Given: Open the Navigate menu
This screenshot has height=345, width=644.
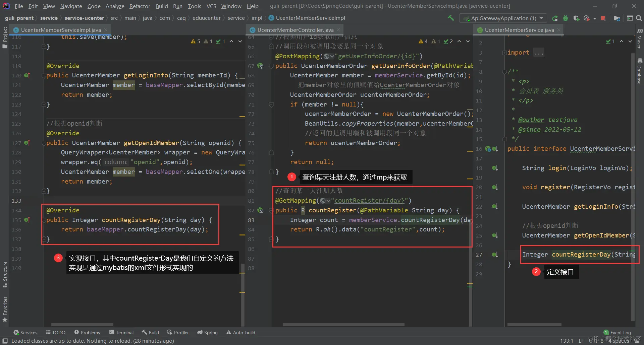Looking at the screenshot, I should point(71,6).
